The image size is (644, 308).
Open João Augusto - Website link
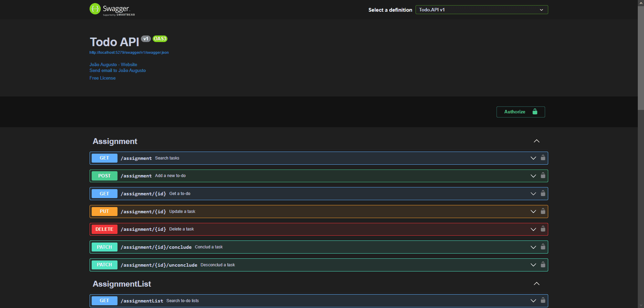(x=113, y=65)
